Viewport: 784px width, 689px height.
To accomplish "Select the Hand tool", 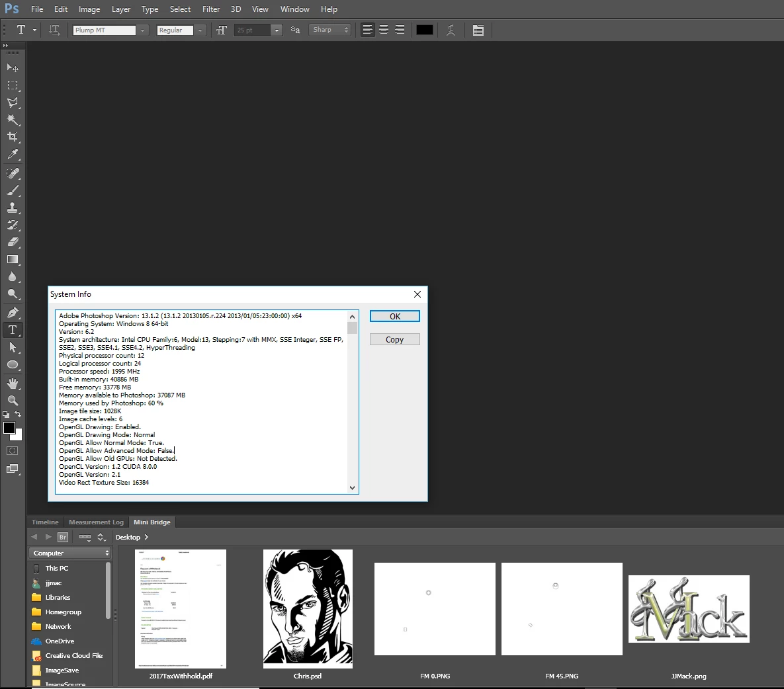I will [13, 384].
